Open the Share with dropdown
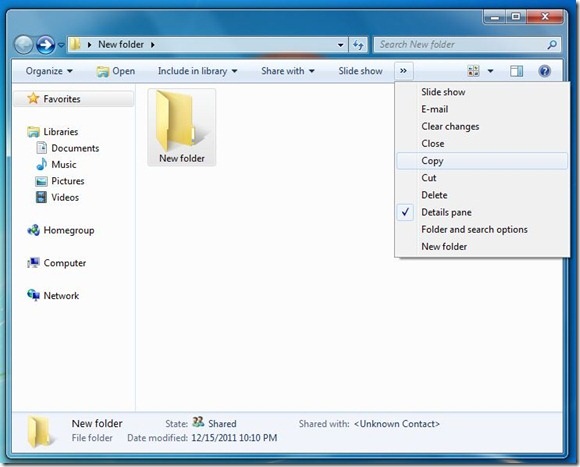The height and width of the screenshot is (467, 580). [288, 71]
